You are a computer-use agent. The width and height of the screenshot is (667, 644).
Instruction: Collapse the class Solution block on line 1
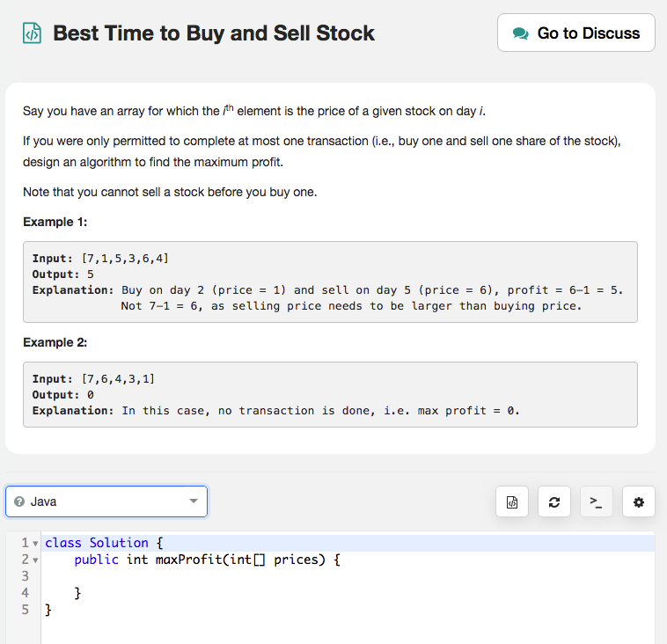(35, 544)
